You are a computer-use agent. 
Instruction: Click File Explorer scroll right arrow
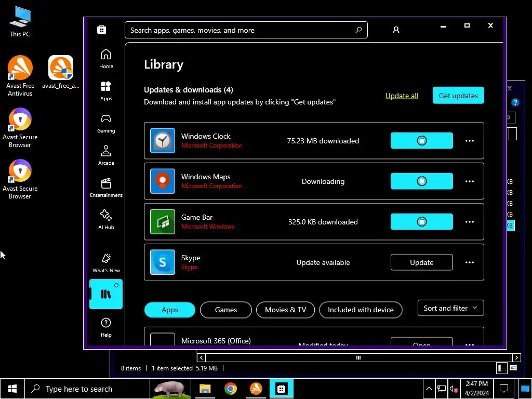click(516, 357)
